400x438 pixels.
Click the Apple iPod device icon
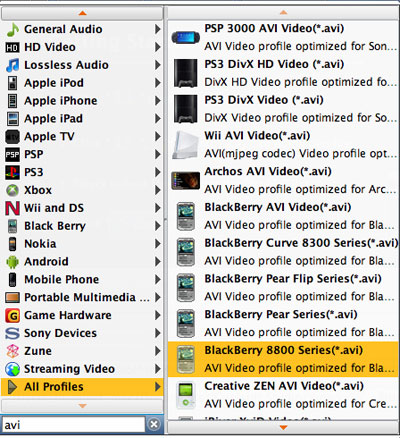click(x=12, y=83)
